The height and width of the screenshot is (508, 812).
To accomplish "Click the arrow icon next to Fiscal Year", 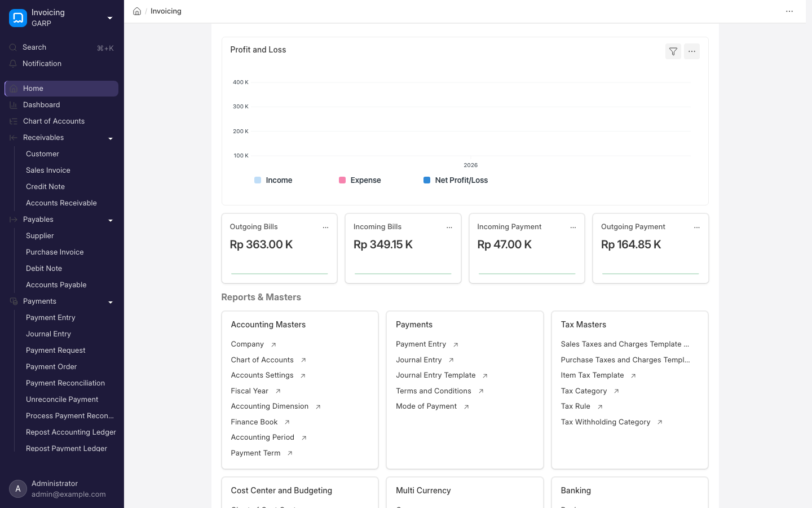I will (278, 391).
